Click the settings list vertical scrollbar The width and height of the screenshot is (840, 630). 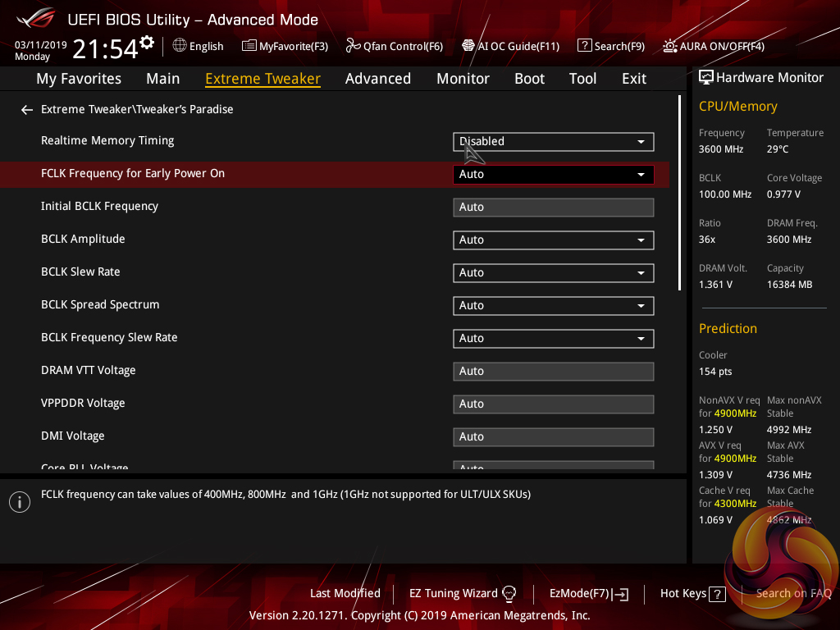[679, 193]
